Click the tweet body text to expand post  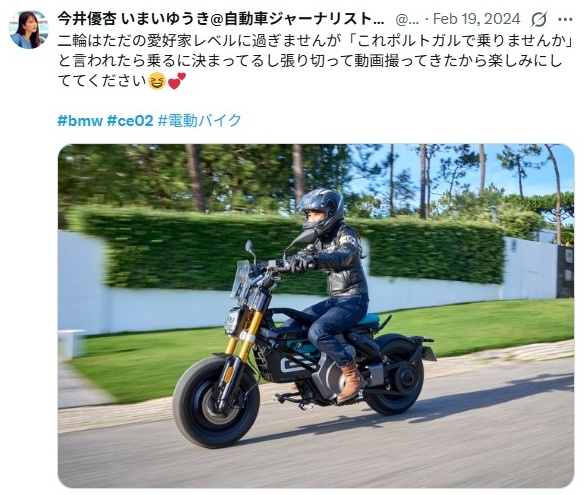tap(316, 61)
